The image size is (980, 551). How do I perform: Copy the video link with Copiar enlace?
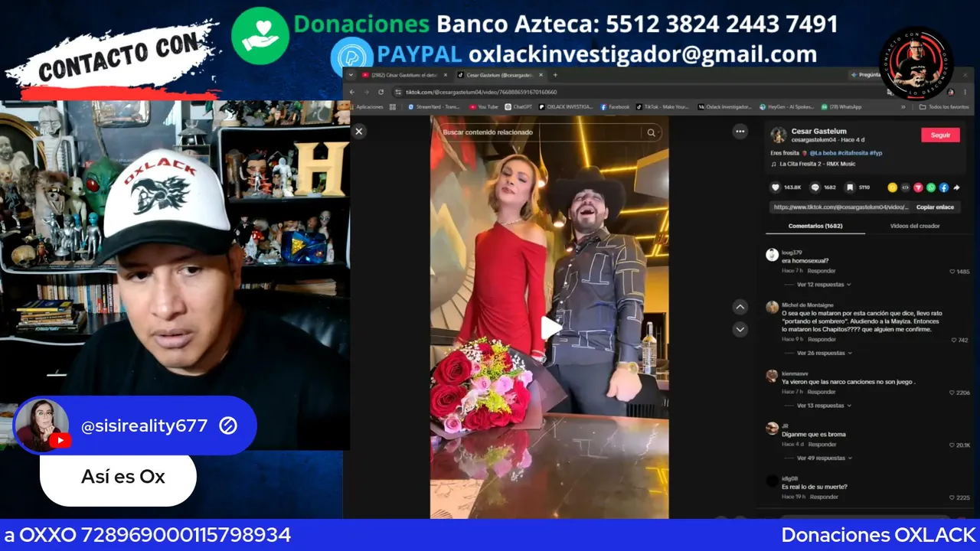click(x=935, y=207)
